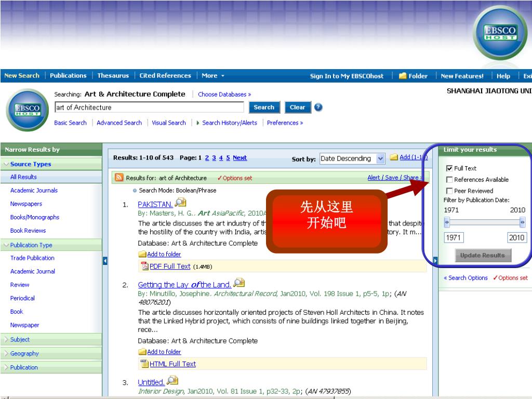Click the Search button
The image size is (532, 399).
(x=264, y=107)
